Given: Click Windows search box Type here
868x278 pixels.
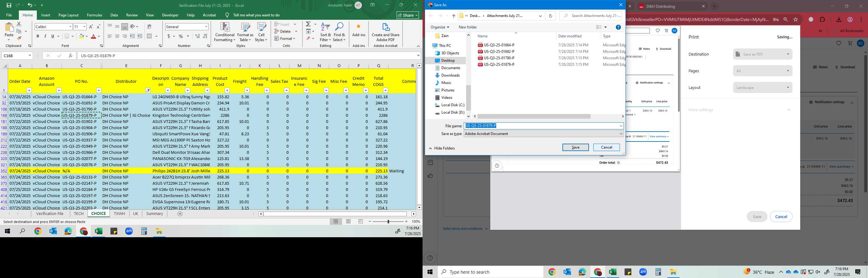Looking at the screenshot, I should point(490,272).
